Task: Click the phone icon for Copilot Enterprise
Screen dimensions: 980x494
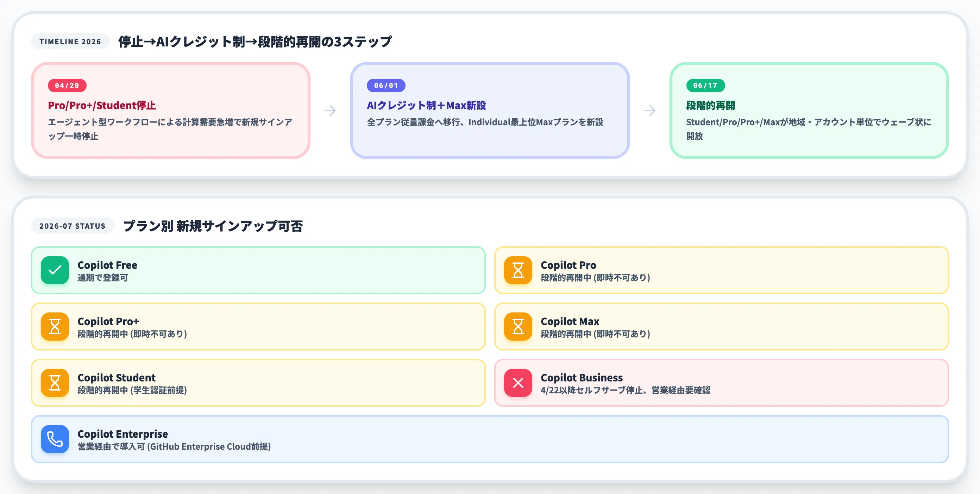Action: (x=55, y=439)
